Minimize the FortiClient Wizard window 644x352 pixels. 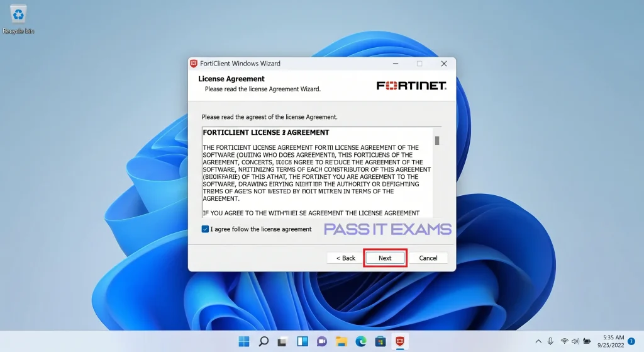(396, 64)
